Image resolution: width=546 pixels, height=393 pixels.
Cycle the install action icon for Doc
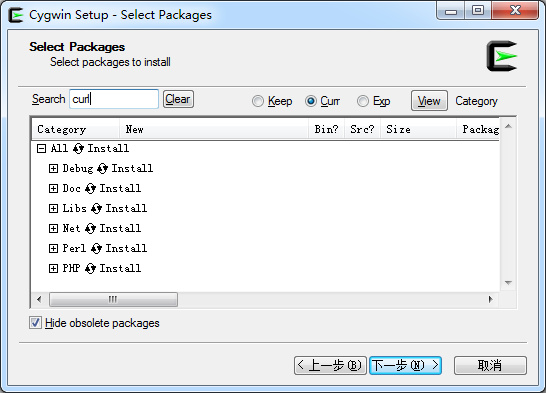pos(91,189)
